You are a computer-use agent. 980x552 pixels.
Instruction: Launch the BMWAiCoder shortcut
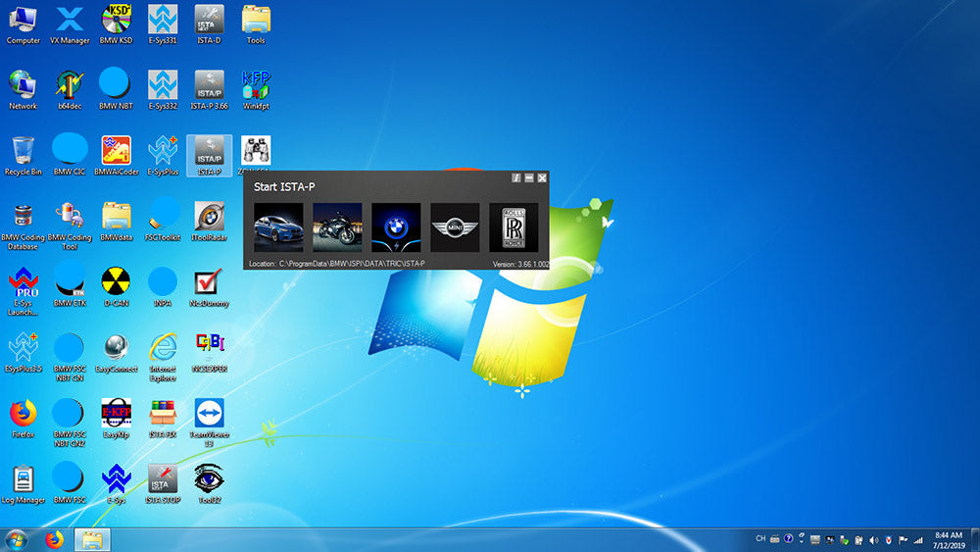click(x=116, y=152)
